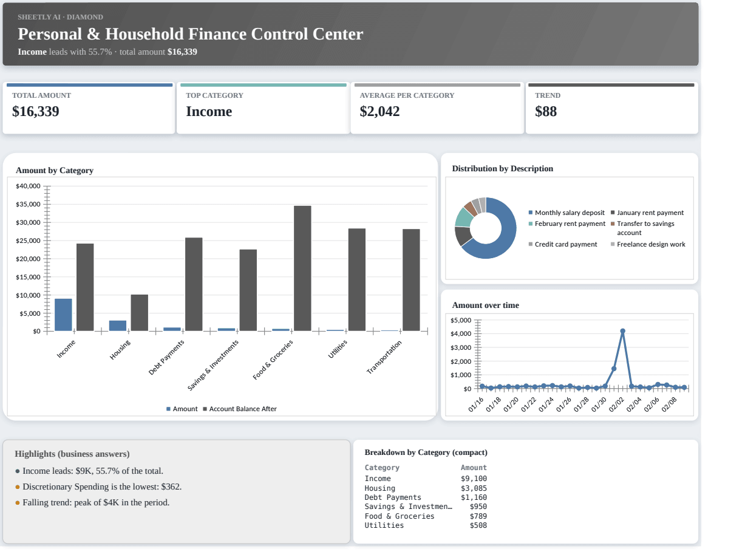Screen dimensions: 745x560
Task: Select the highlight 'Income leads: $9K, 55.7% of the total'
Action: click(x=89, y=471)
